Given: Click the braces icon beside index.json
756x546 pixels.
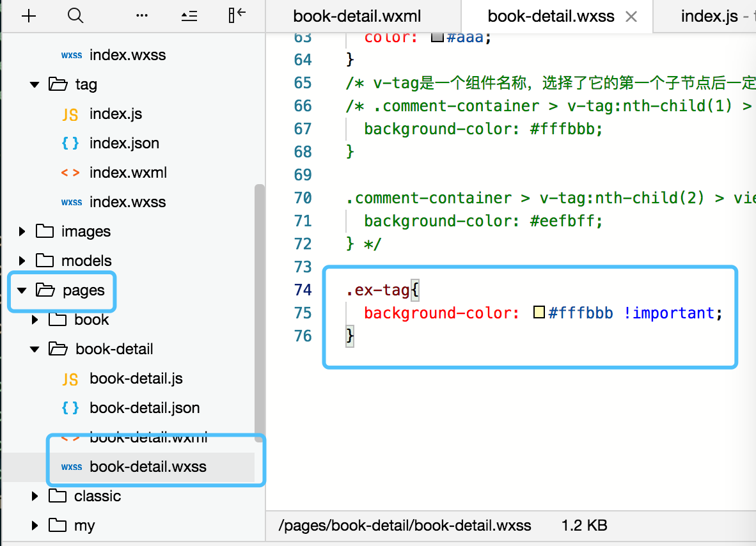Looking at the screenshot, I should click(70, 143).
